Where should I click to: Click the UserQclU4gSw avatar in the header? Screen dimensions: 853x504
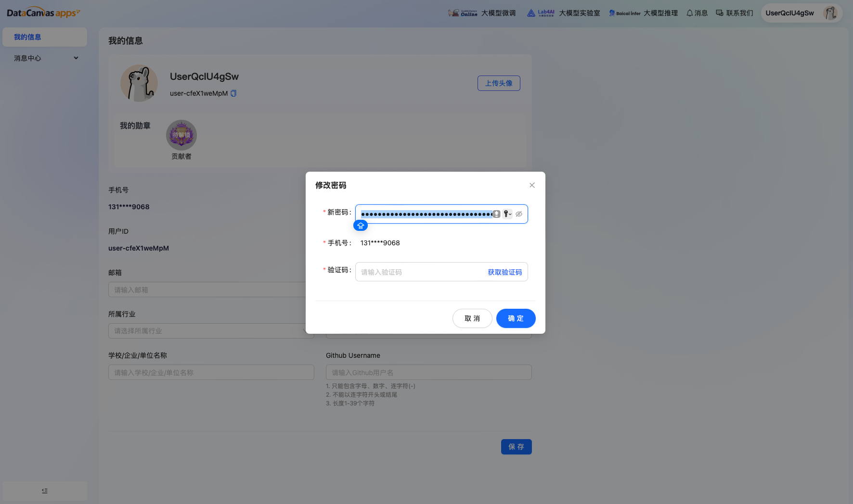coord(830,13)
